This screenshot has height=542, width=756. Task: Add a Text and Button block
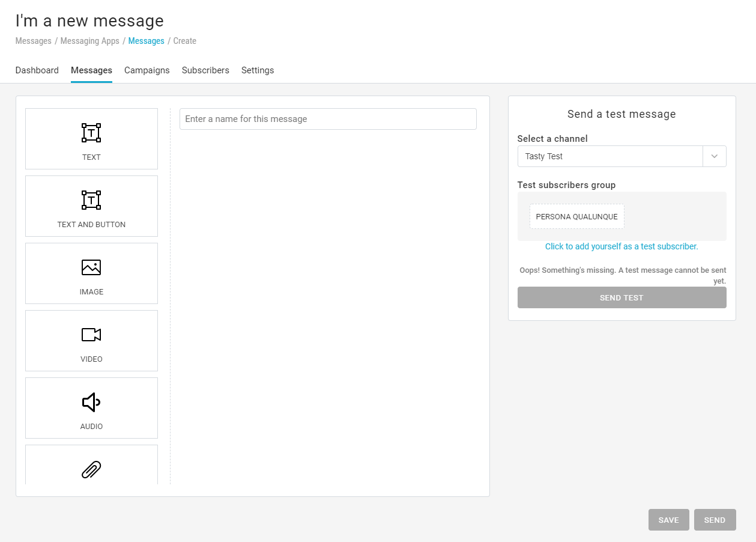tap(91, 206)
